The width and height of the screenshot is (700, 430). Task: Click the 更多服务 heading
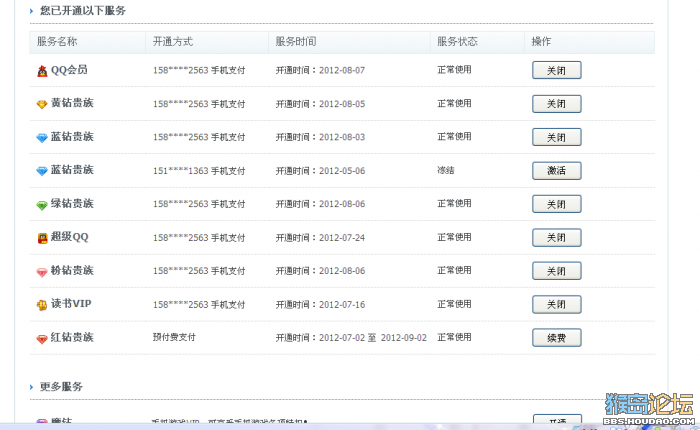[x=61, y=387]
